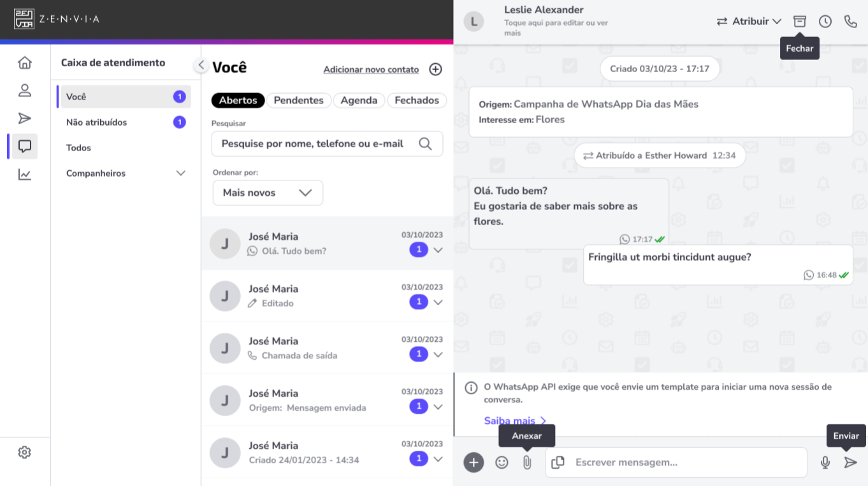This screenshot has width=868, height=486.
Task: Click the Fechar archive icon in chat header
Action: pyautogui.click(x=800, y=21)
